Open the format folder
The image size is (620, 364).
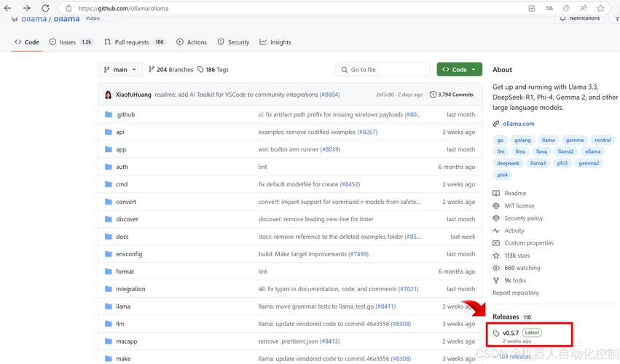pos(125,272)
